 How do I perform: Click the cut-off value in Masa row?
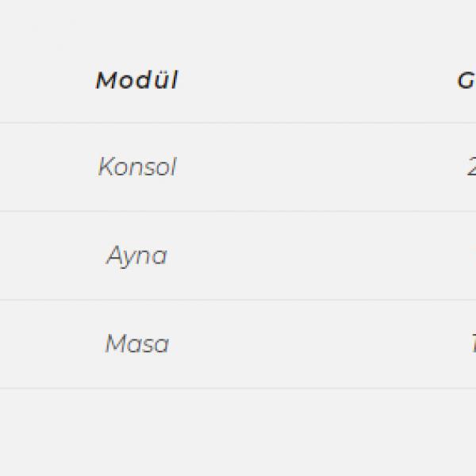[x=474, y=344]
